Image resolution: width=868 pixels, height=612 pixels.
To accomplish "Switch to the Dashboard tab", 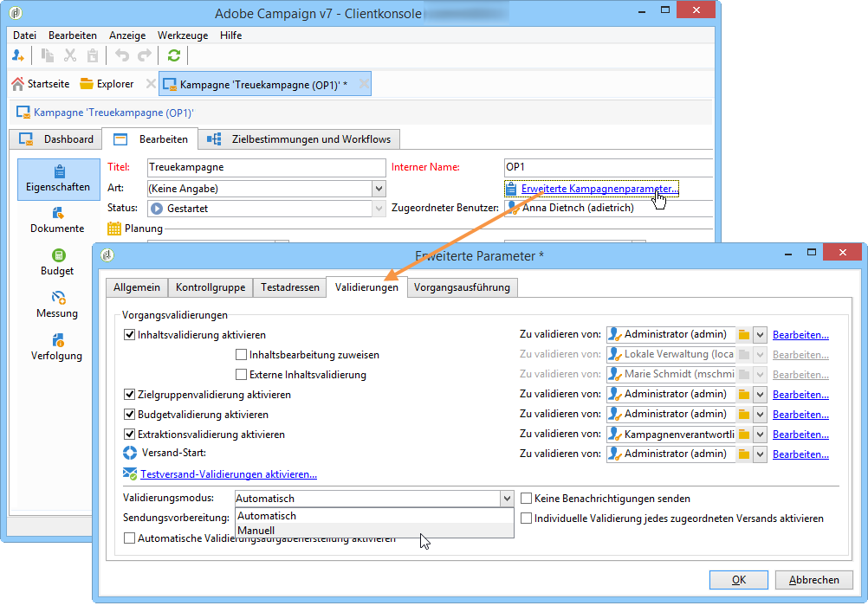I will click(56, 139).
